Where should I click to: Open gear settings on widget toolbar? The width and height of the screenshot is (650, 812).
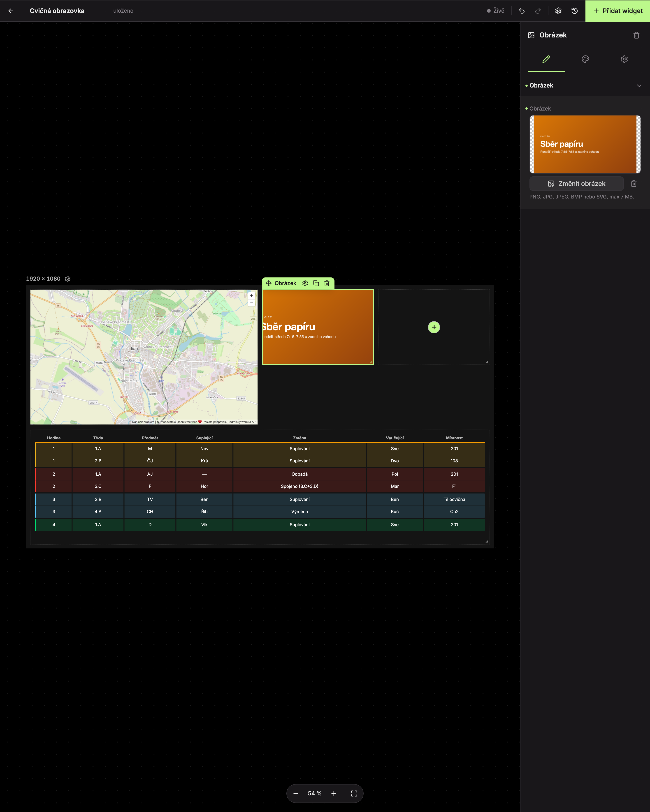pyautogui.click(x=305, y=283)
